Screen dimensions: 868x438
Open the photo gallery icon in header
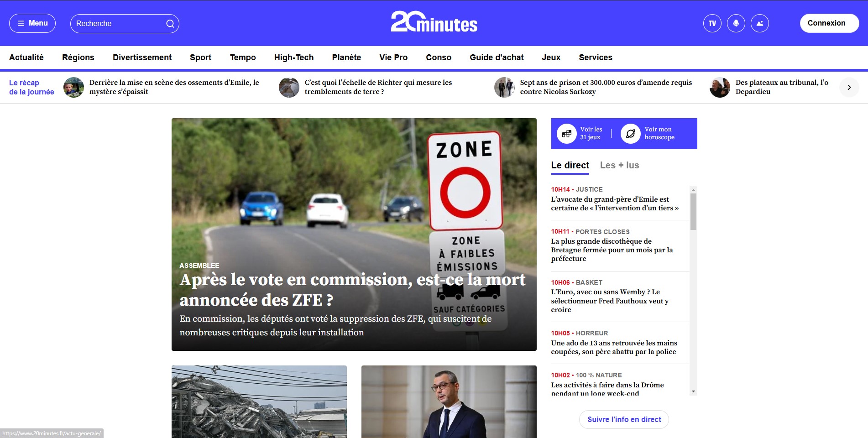759,23
